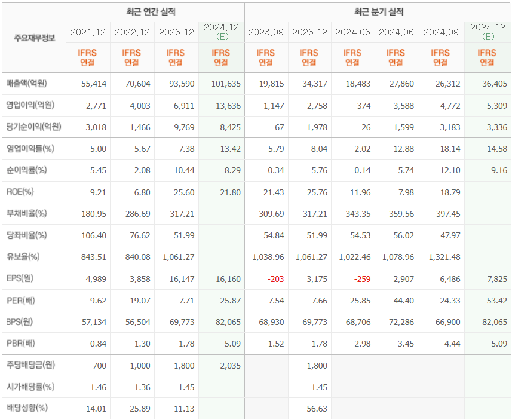Click the PBR(배) row label
512x420 pixels.
pos(20,344)
